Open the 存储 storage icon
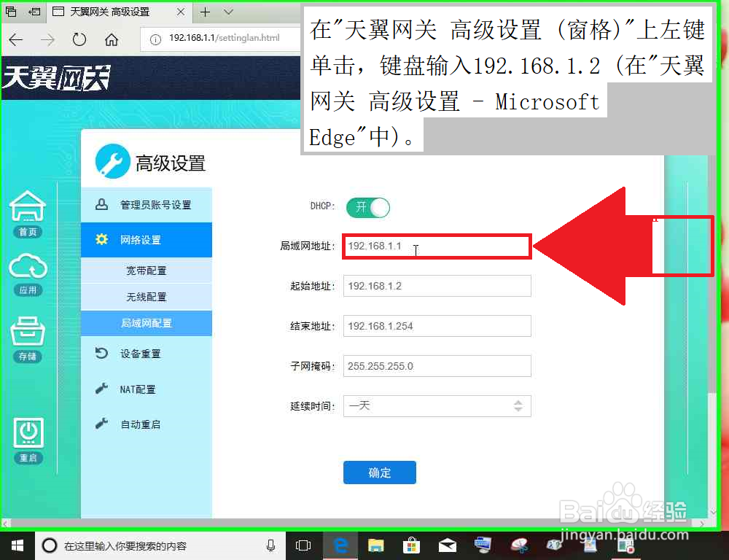The height and width of the screenshot is (560, 729). [x=28, y=340]
